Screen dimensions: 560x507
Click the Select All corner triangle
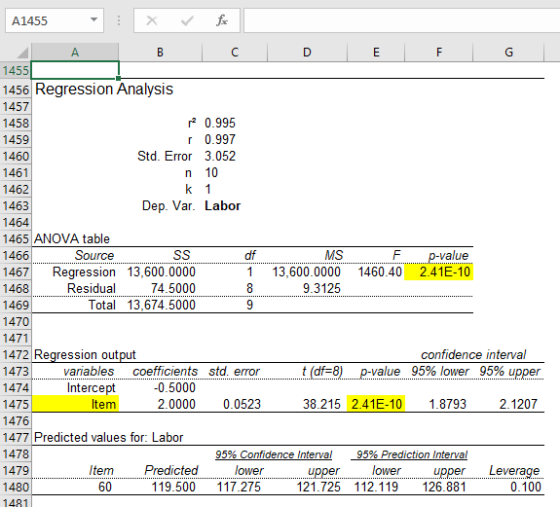click(22, 53)
